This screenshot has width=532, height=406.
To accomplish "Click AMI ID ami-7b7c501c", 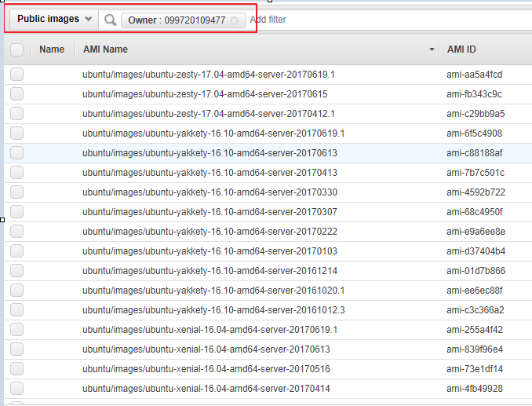I will [476, 173].
